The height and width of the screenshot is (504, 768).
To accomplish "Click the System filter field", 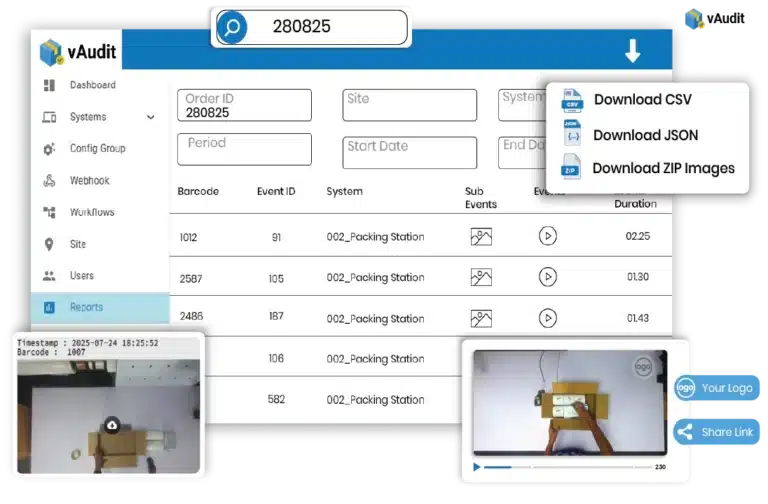I will (522, 105).
